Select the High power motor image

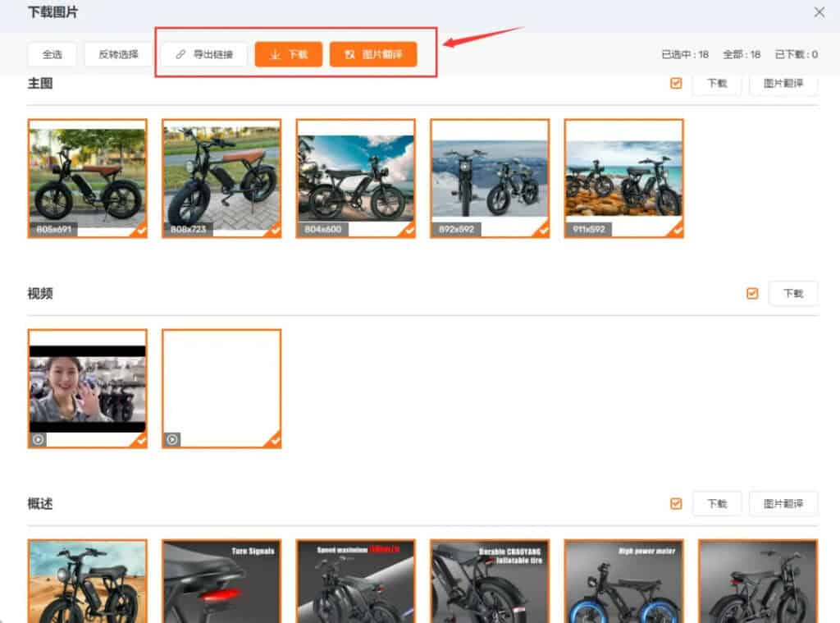coord(623,580)
